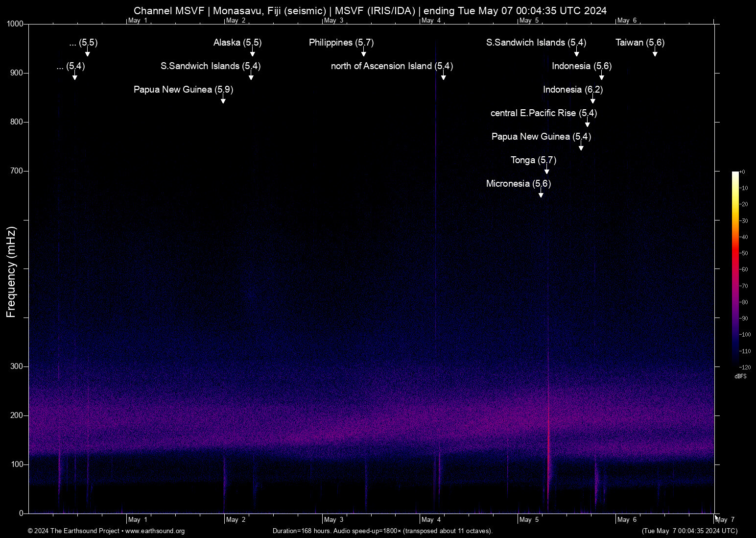Click the www.earthsound.org link text

click(x=155, y=531)
